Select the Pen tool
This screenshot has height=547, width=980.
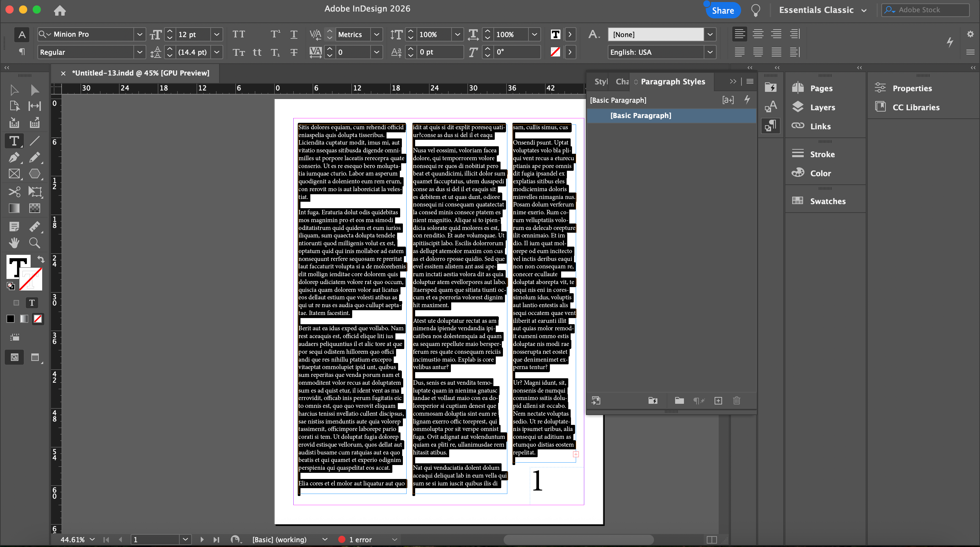click(14, 157)
